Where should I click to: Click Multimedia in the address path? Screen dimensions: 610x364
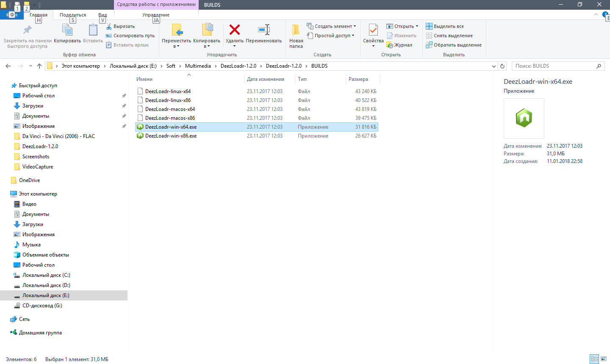click(x=198, y=66)
